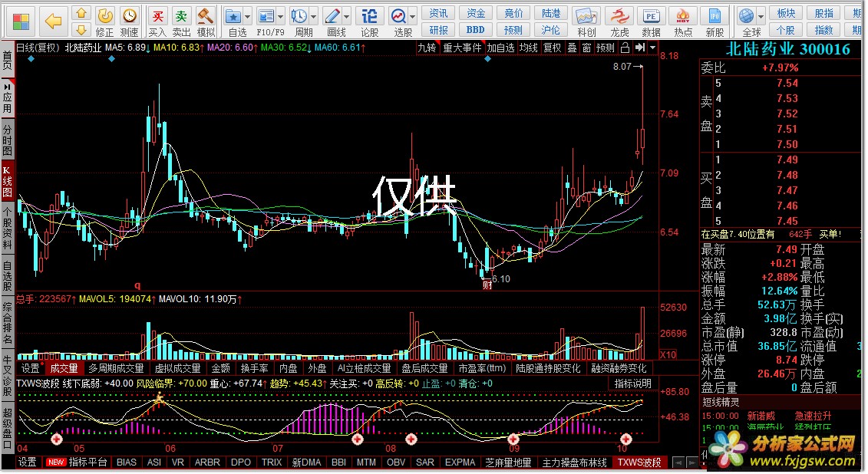Expand the F10/F9 dropdown arrow

click(281, 17)
